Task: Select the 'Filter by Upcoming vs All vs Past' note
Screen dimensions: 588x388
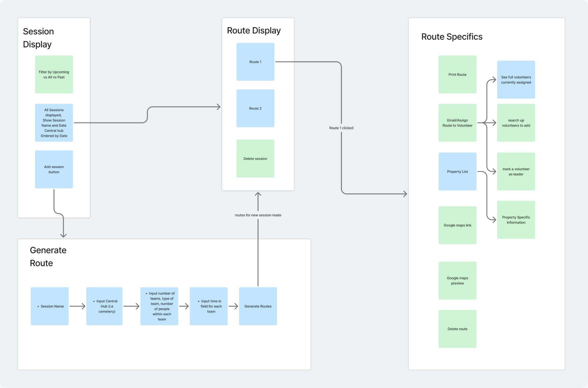Action: coord(54,74)
